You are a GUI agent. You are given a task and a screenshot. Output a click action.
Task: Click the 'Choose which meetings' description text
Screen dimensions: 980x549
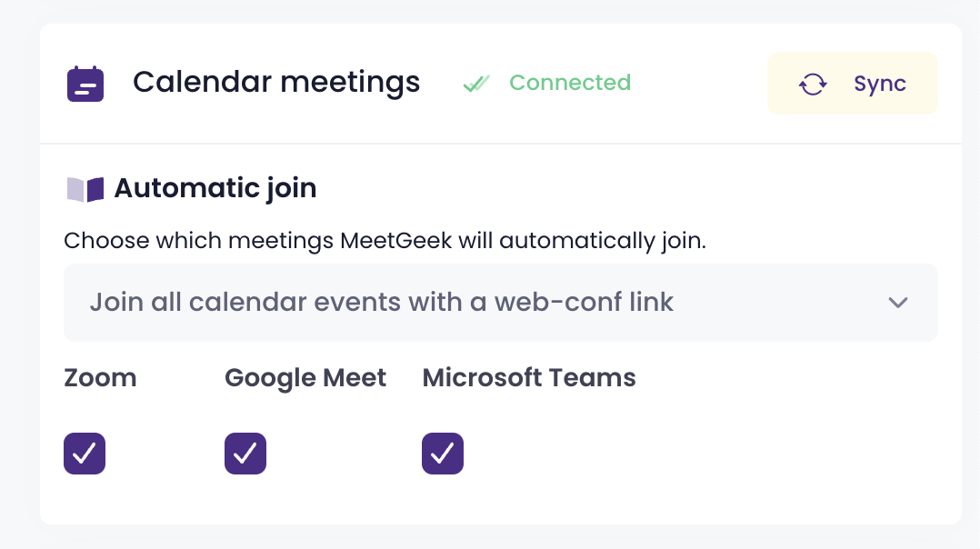[385, 242]
